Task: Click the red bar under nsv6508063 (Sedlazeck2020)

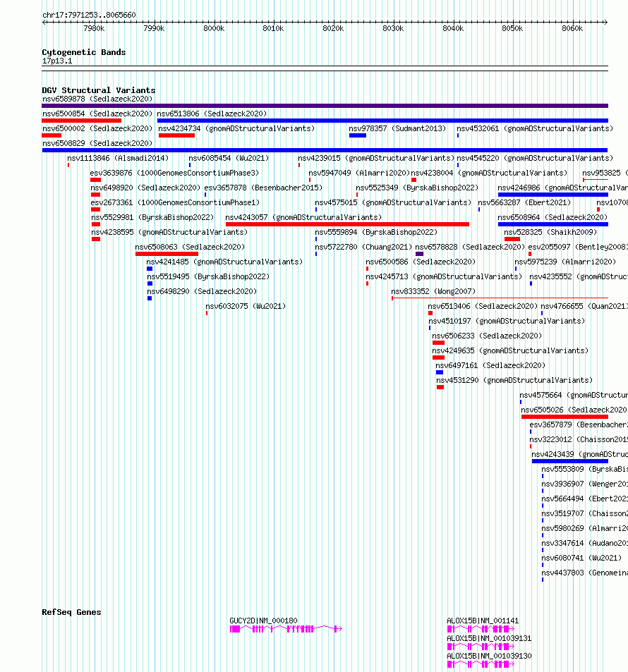Action: (167, 254)
